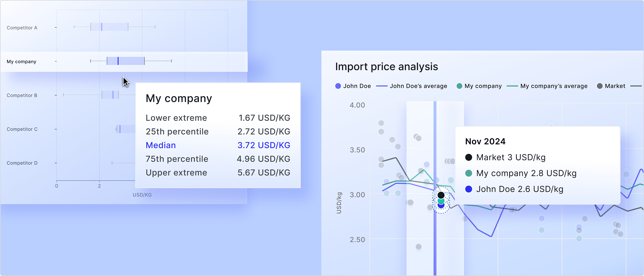
Task: Select the Market legend dot
Action: tap(600, 86)
